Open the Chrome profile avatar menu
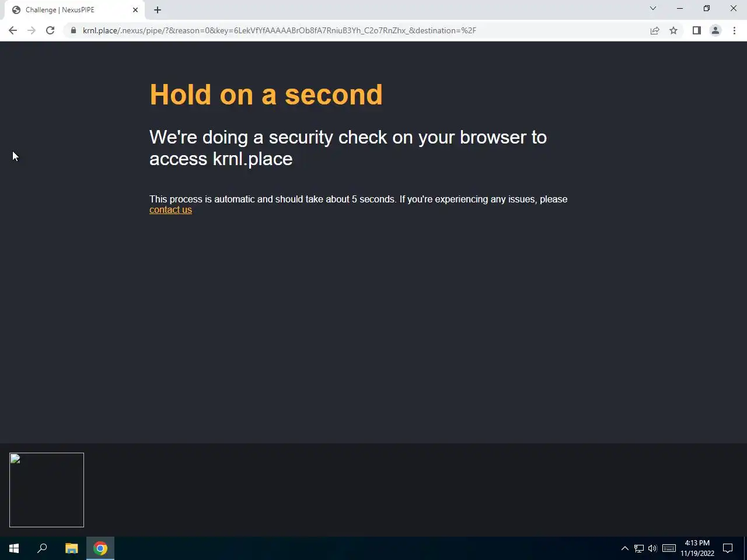 [x=715, y=30]
